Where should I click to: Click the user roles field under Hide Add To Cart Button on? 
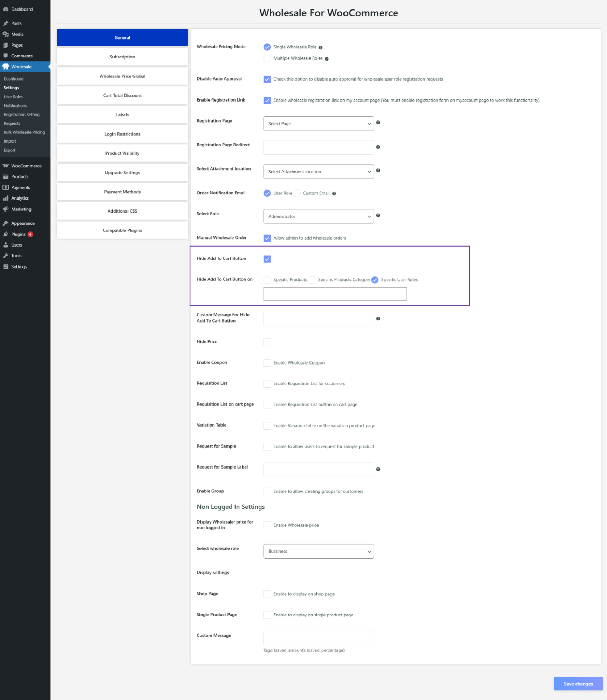335,294
